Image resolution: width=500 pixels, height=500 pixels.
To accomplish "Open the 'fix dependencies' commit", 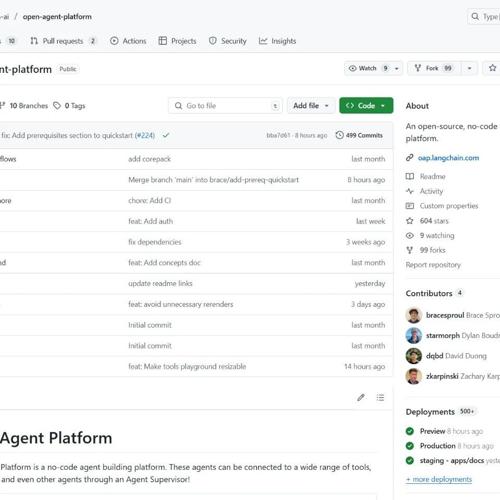I will pos(155,242).
